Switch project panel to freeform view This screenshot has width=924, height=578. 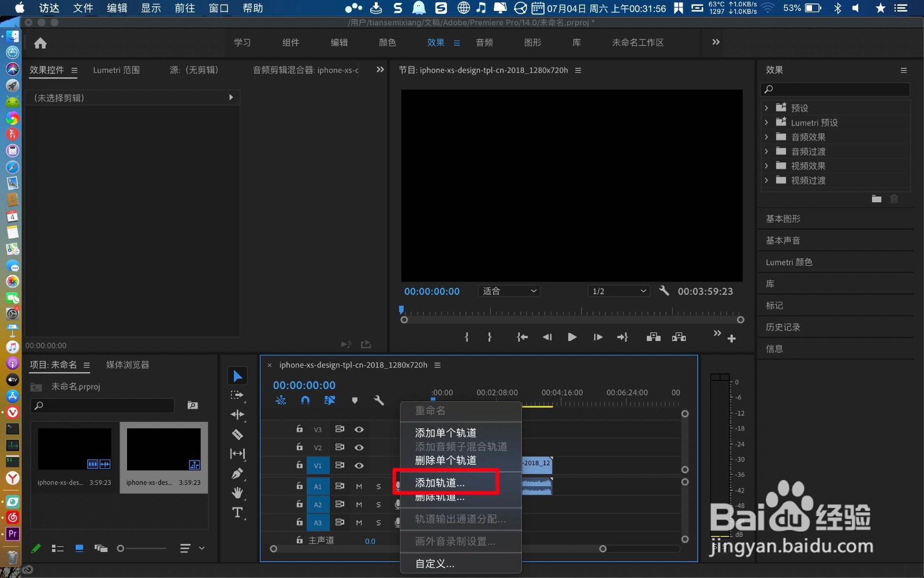(x=101, y=549)
